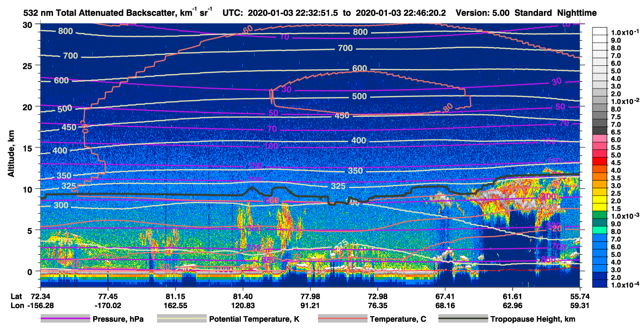Screen dimensions: 644x330
Task: Click the dark Tropopause Height legend swatch
Action: coord(463,319)
